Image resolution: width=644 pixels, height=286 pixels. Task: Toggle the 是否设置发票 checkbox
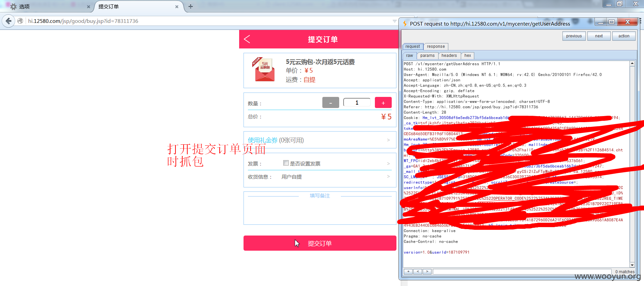tap(286, 163)
